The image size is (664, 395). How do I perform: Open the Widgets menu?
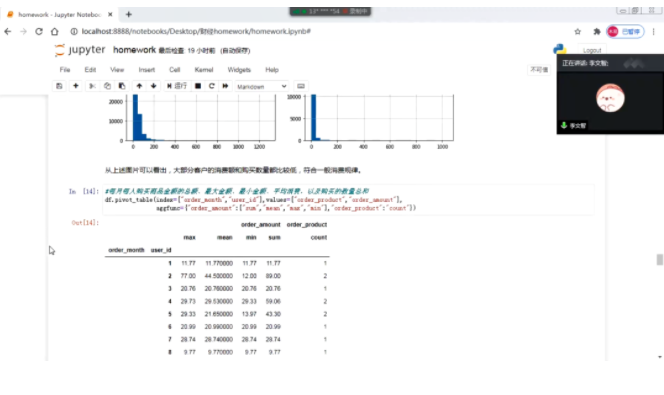click(239, 70)
